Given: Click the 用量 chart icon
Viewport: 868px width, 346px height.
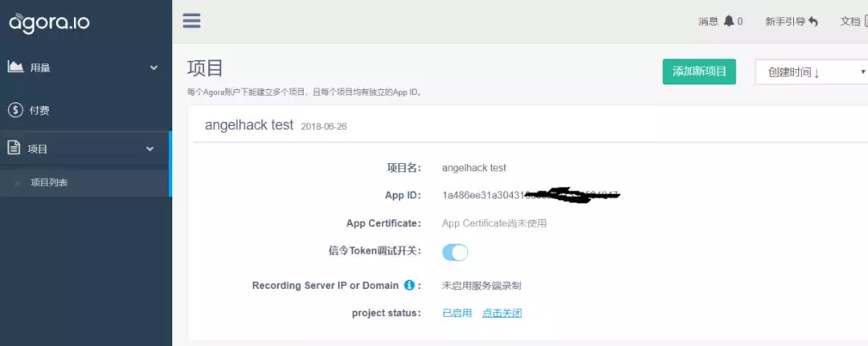Looking at the screenshot, I should click(x=15, y=67).
